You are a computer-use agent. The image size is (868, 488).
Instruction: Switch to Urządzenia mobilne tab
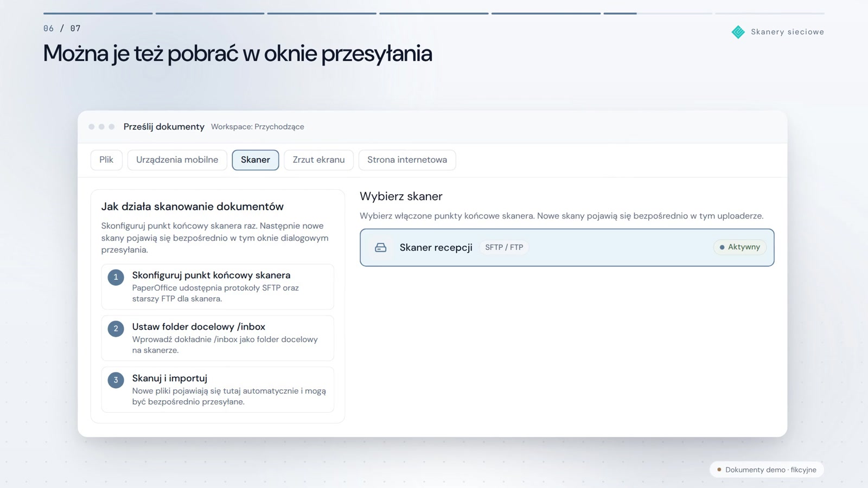pos(177,160)
